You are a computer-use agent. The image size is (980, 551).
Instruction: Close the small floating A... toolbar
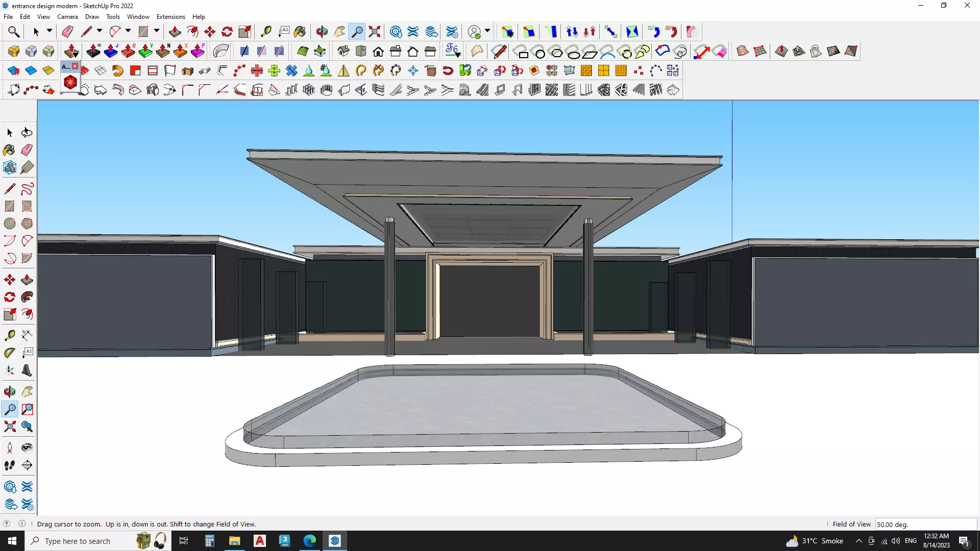pos(75,66)
